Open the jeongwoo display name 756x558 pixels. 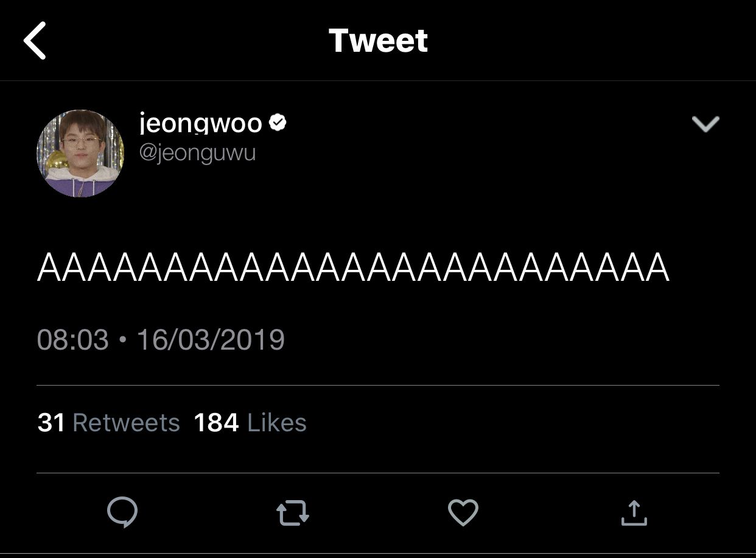(201, 124)
